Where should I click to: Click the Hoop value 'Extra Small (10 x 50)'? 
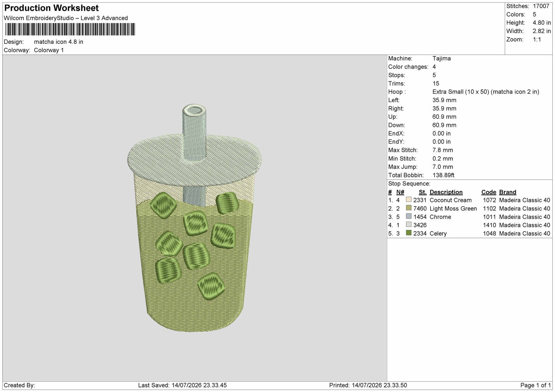(461, 92)
